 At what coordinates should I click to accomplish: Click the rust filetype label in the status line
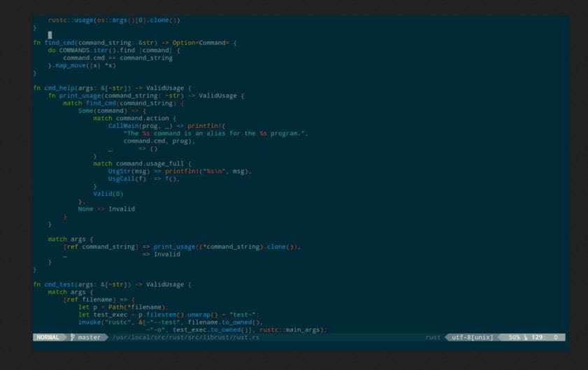tap(433, 337)
